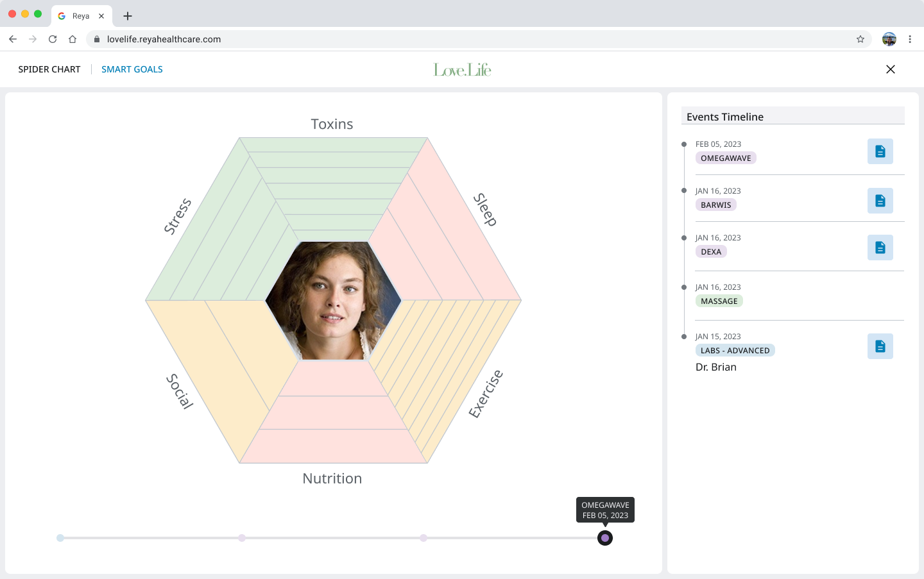Click the patient photo in chart center
Image resolution: width=924 pixels, height=579 pixels.
click(x=333, y=300)
